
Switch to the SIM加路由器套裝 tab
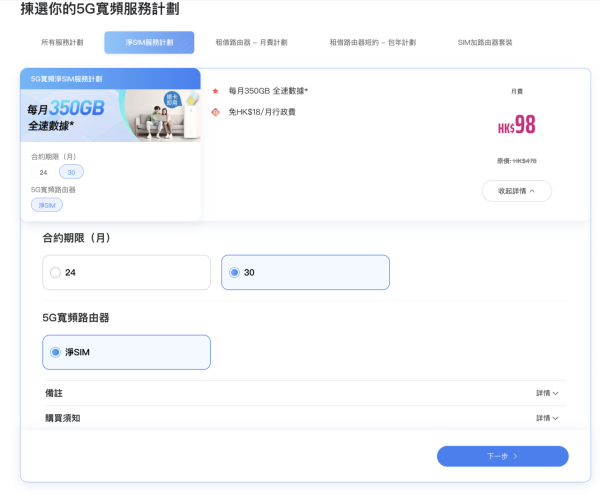click(485, 42)
